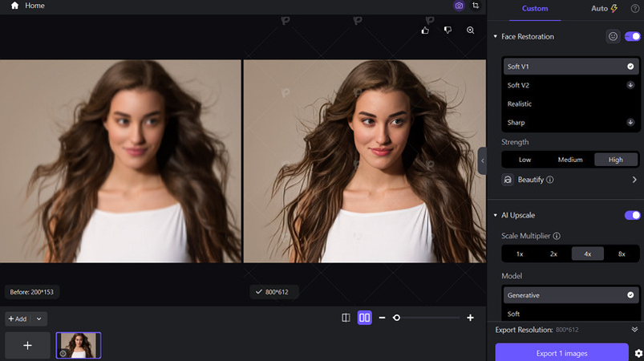Click the Strength label
This screenshot has height=361, width=644.
515,142
